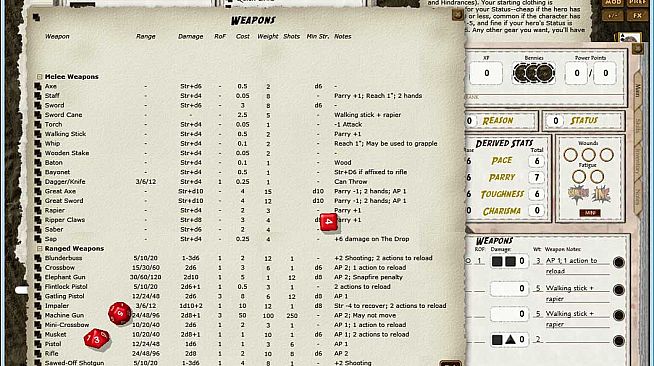Switch to the Main tab
Image resolution: width=654 pixels, height=366 pixels.
tap(638, 90)
